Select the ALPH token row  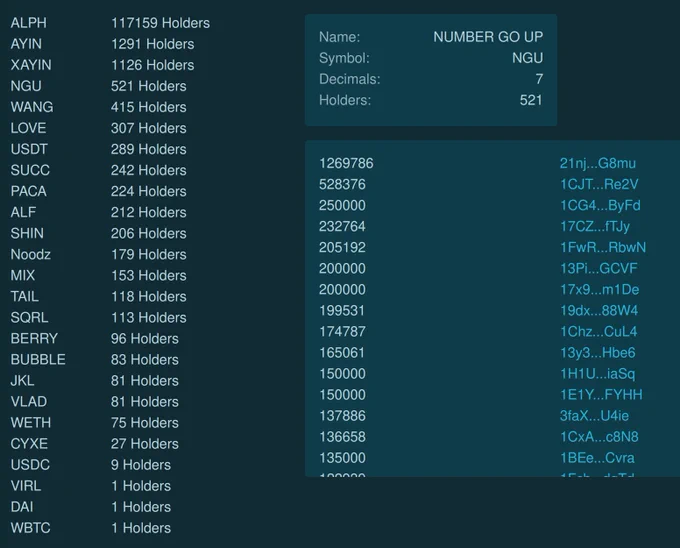tap(110, 23)
